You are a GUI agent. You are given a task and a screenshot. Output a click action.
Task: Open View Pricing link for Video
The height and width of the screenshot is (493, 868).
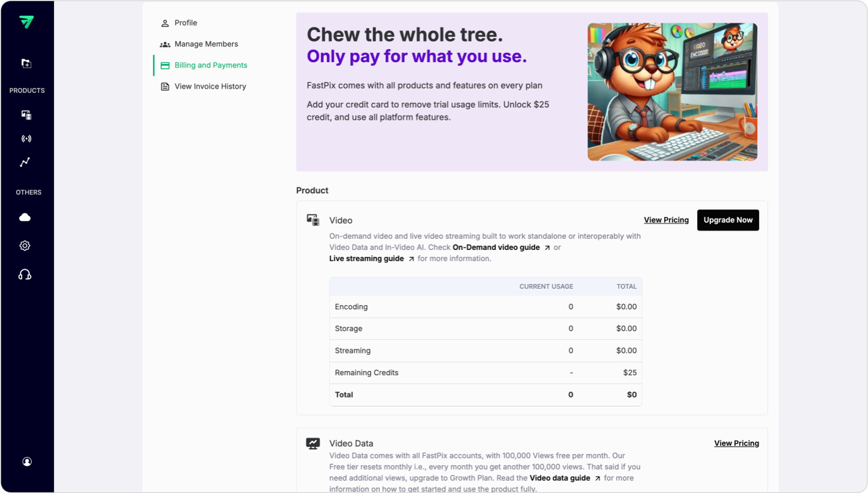(666, 220)
